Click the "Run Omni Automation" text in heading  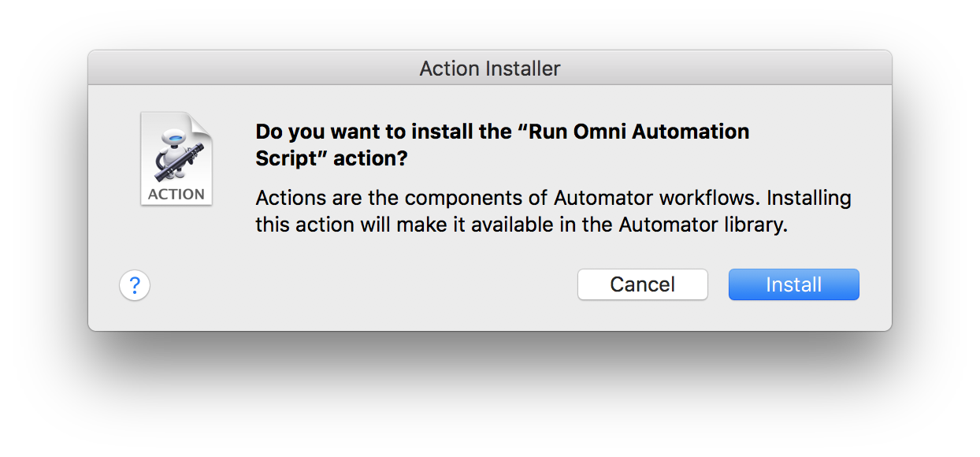(x=638, y=132)
